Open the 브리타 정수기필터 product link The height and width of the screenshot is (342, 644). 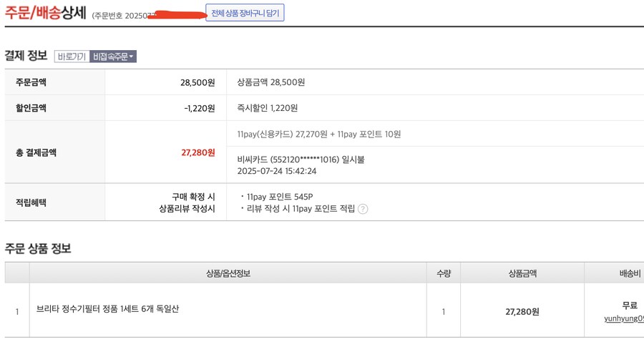[x=107, y=310]
